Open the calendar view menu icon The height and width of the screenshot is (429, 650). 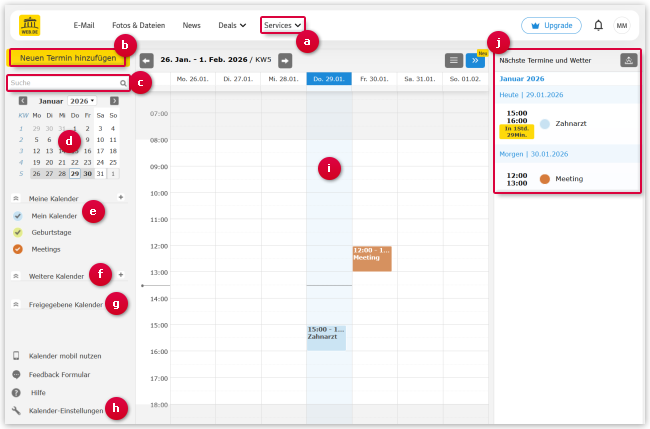453,60
